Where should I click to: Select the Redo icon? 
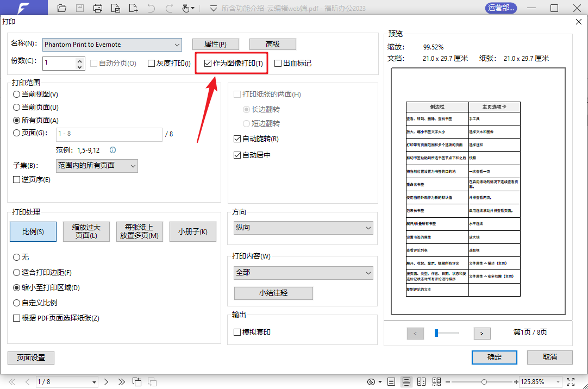click(x=168, y=8)
